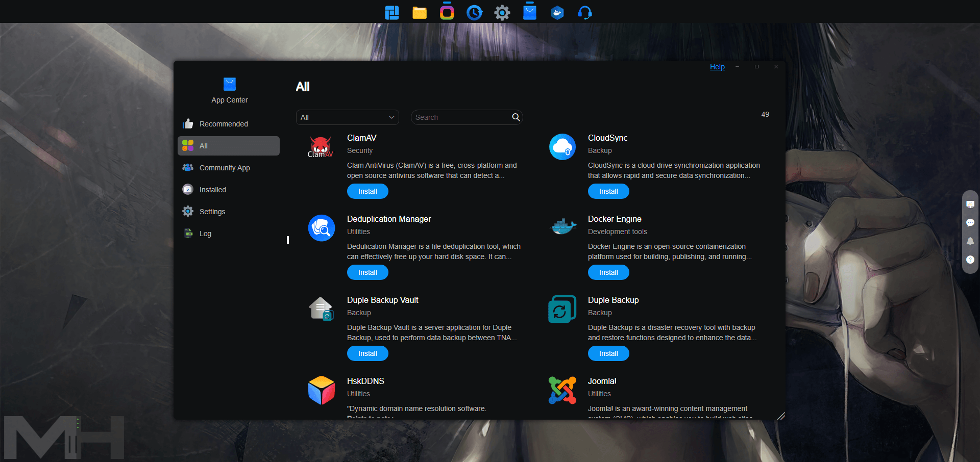The height and width of the screenshot is (462, 980).
Task: Open the yellow File Manager folder icon in dock
Action: pyautogui.click(x=420, y=13)
